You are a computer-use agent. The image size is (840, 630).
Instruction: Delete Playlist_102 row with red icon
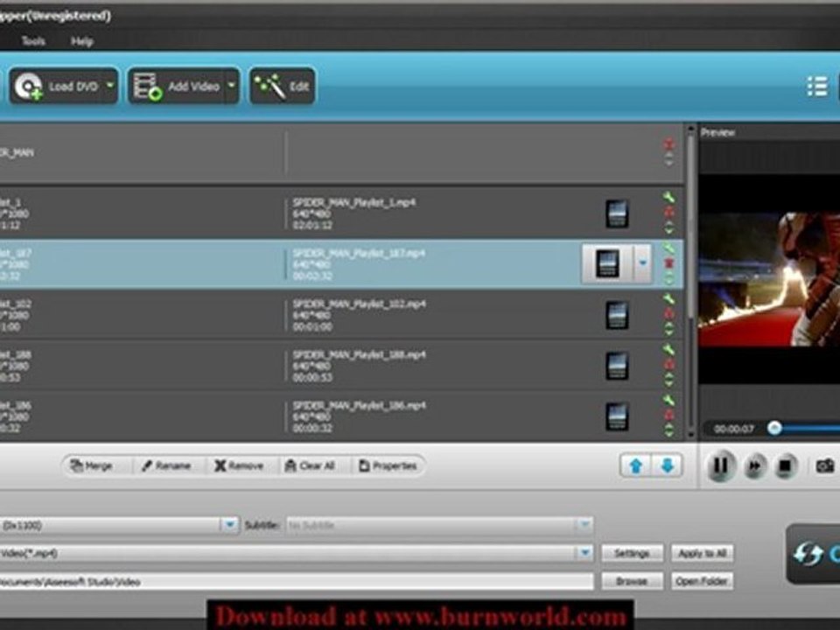(x=669, y=313)
